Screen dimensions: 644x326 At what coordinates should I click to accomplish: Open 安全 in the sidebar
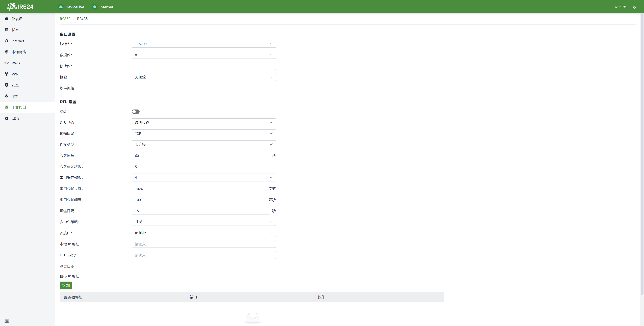(x=28, y=85)
